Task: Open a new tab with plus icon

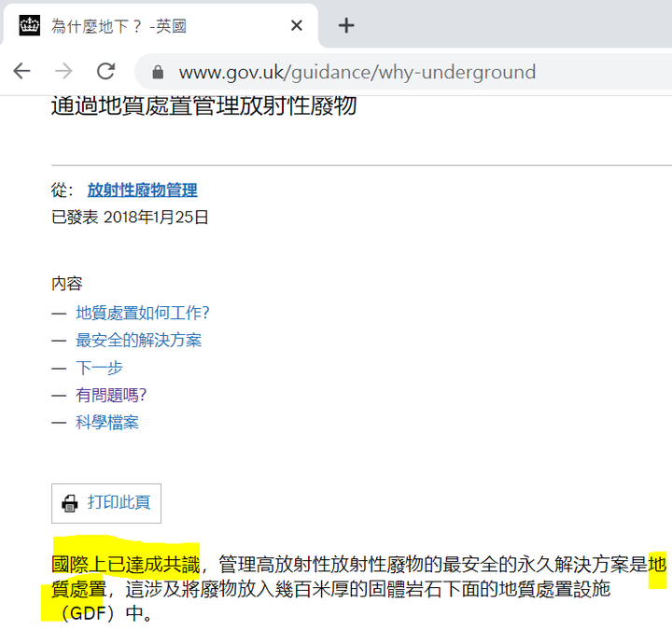Action: pyautogui.click(x=346, y=26)
